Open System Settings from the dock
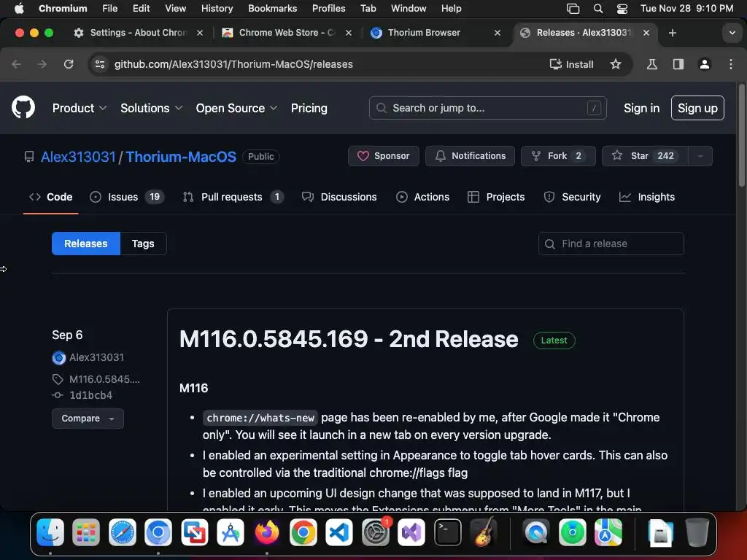The image size is (747, 560). [376, 532]
